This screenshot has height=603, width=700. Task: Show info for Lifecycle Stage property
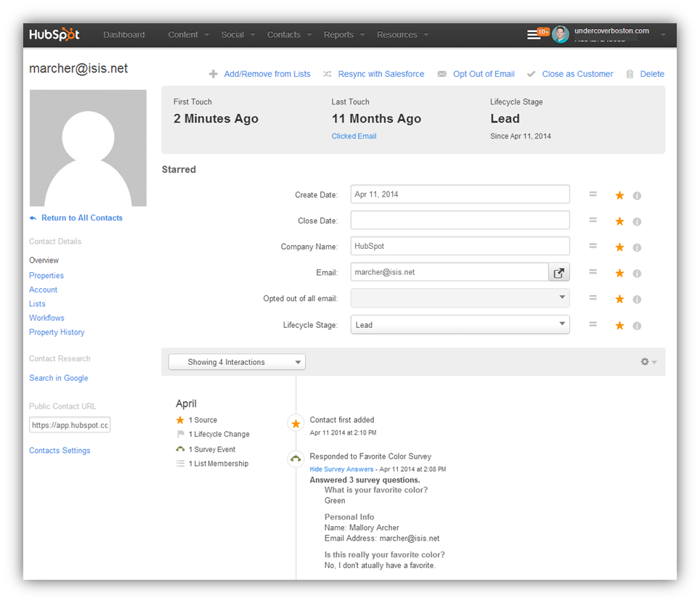pyautogui.click(x=637, y=326)
